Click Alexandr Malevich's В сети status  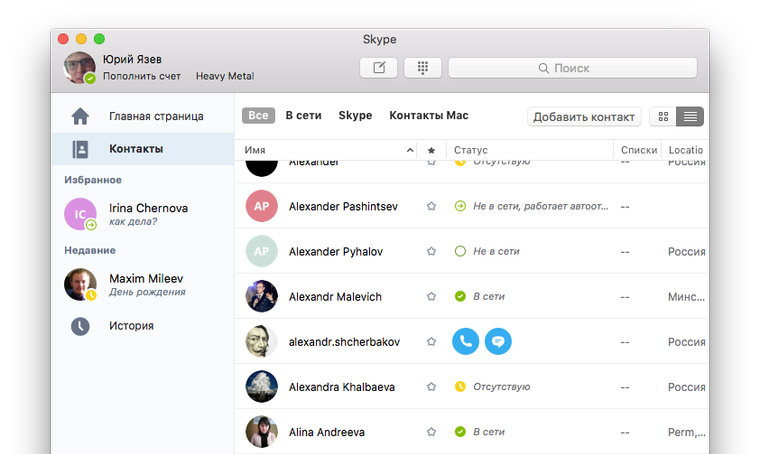click(x=489, y=297)
